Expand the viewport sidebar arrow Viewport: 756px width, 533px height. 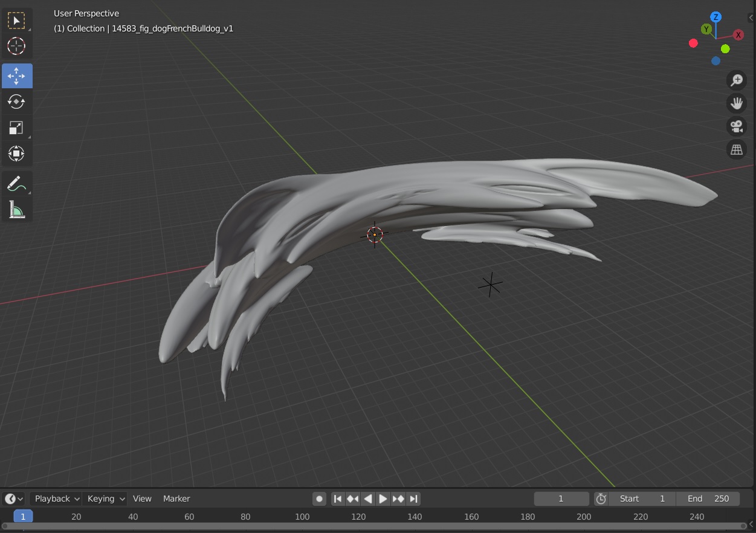752,18
